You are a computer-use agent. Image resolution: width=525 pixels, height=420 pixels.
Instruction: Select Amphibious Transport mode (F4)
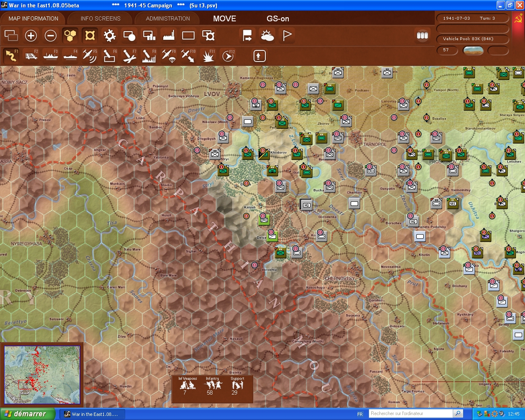pos(70,55)
